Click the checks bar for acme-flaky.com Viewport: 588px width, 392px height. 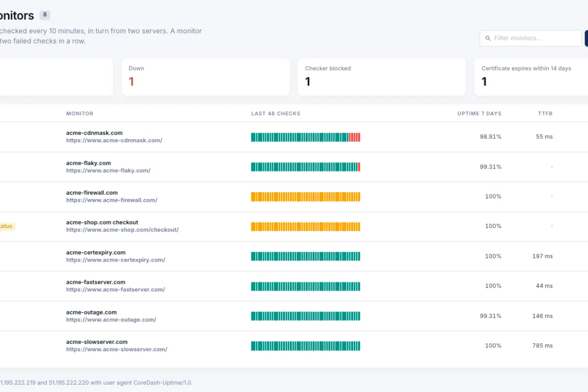[306, 167]
